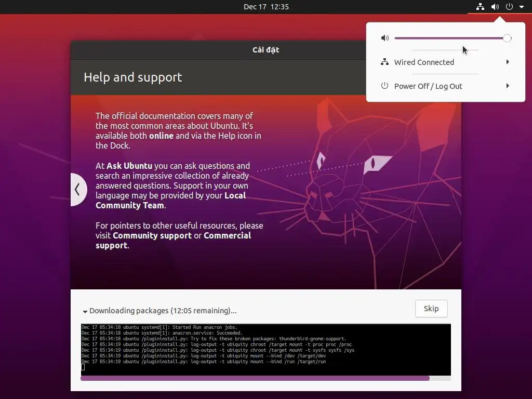Open the 'Community support' link
The height and width of the screenshot is (399, 532).
152,235
